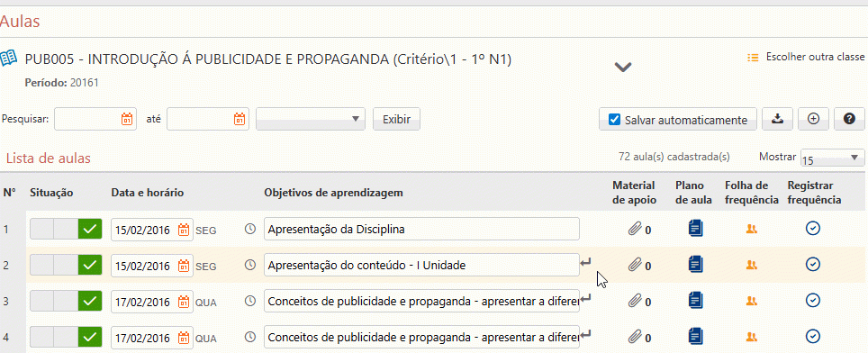Screen dimensions: 868x353
Task: Click the Período: 20161 label
Action: [x=62, y=83]
